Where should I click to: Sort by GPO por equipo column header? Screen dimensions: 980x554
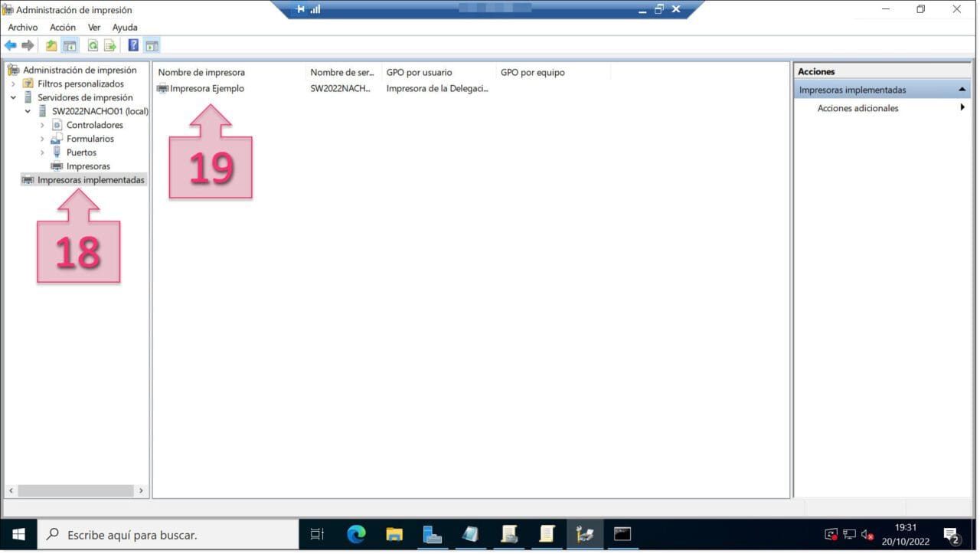[x=553, y=72]
